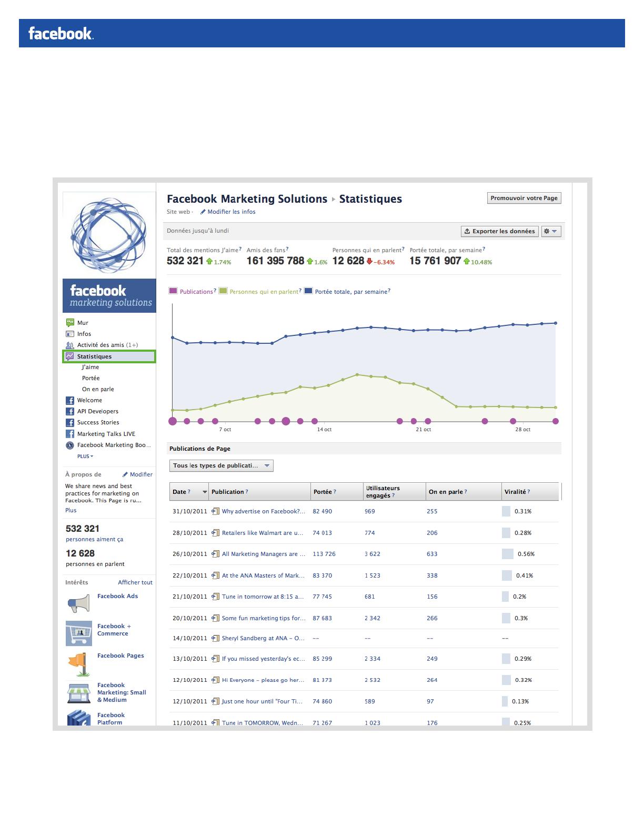Click Plus link under À propos text
The width and height of the screenshot is (644, 834).
[71, 510]
